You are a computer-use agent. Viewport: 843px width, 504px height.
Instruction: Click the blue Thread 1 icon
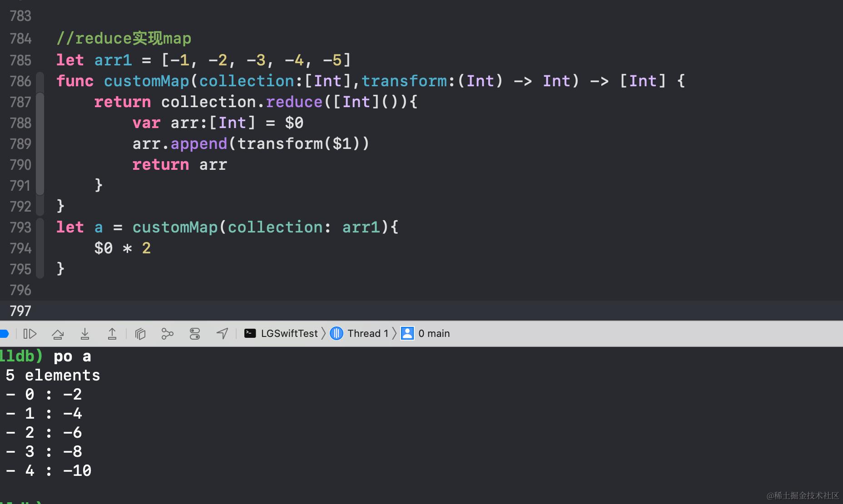337,334
